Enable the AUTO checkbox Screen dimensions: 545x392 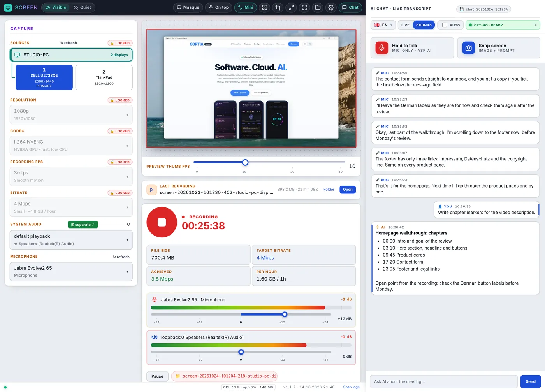(445, 25)
